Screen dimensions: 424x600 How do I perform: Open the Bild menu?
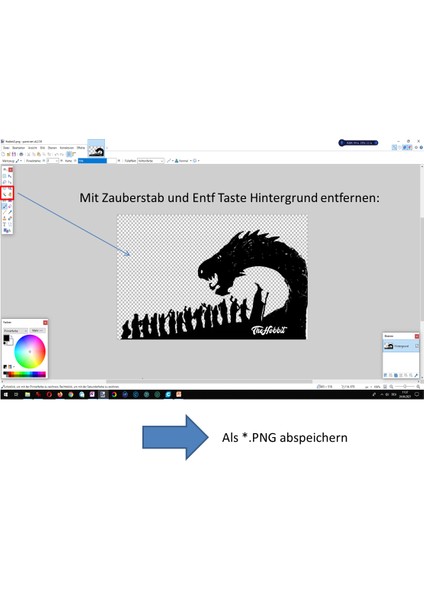click(x=42, y=148)
